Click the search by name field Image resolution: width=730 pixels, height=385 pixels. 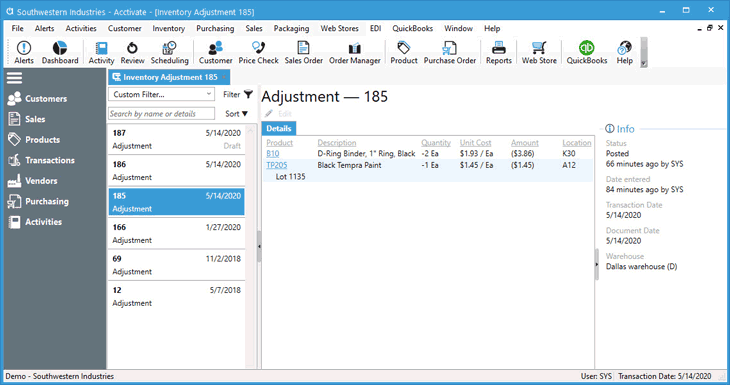[162, 114]
